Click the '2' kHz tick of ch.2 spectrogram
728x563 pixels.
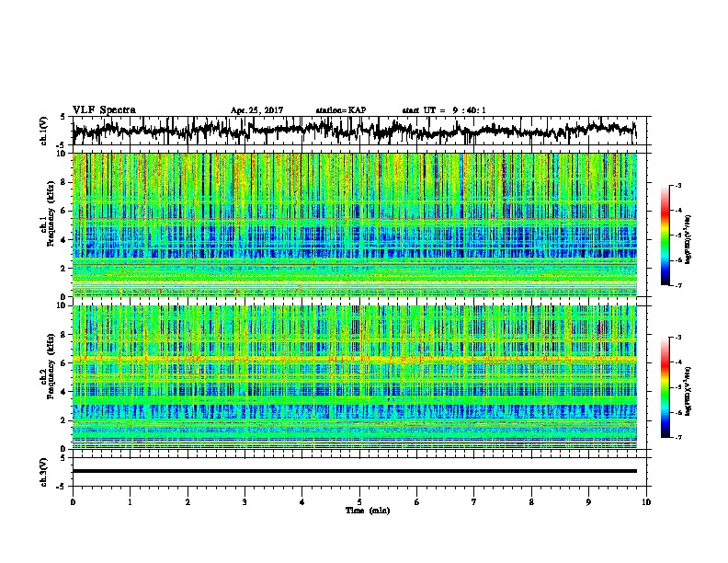coord(65,420)
